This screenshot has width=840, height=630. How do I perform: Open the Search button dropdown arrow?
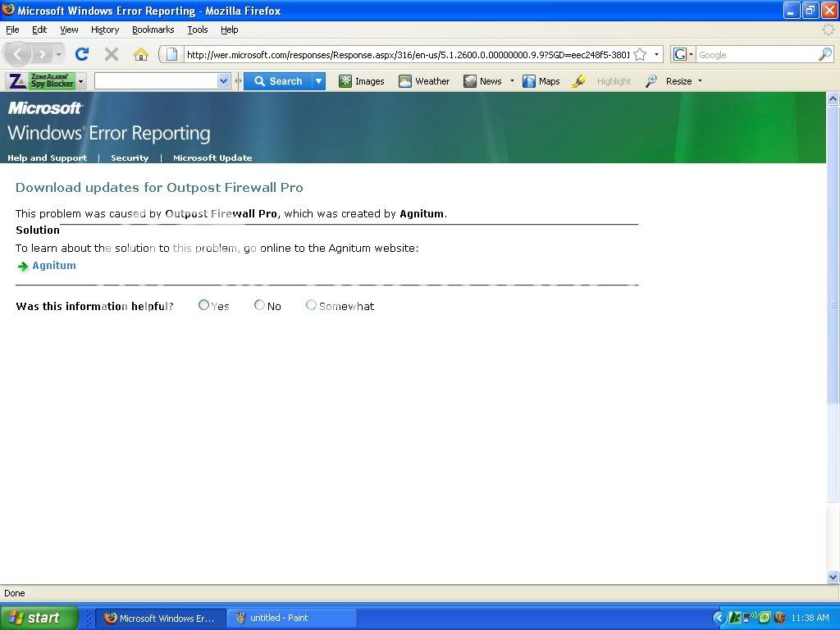coord(318,81)
